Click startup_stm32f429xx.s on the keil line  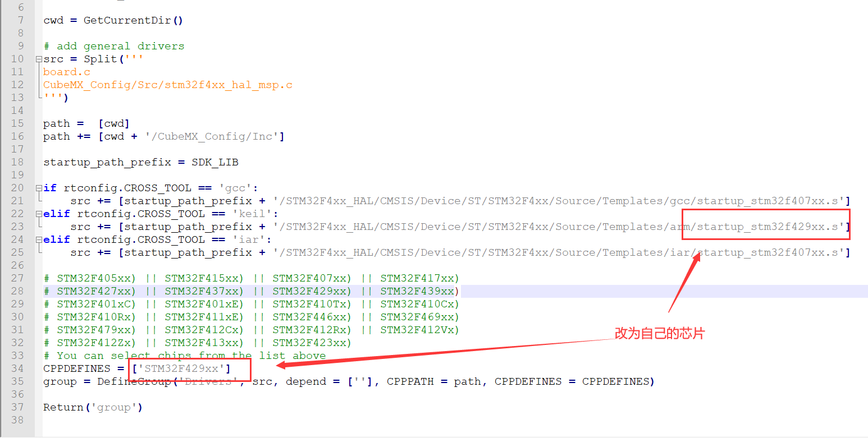tap(768, 227)
